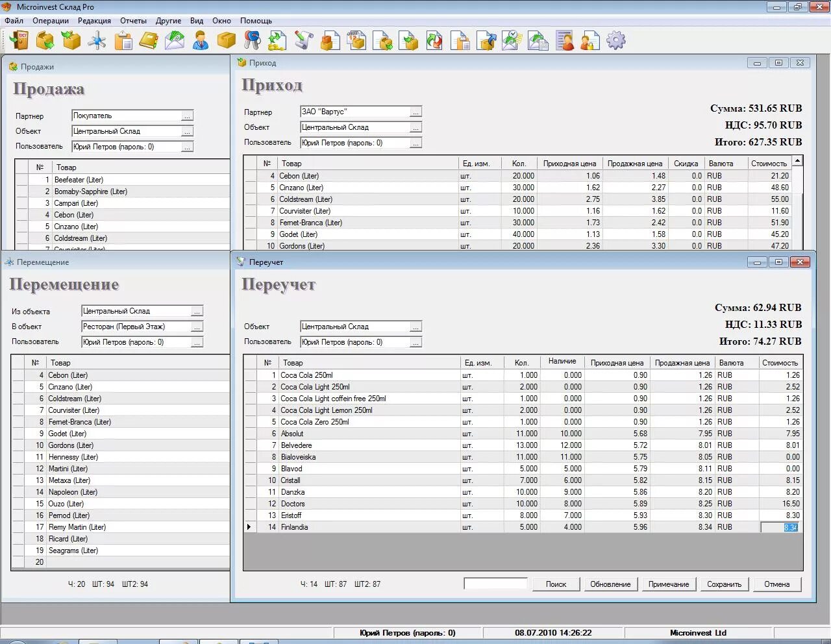Click the man in blue suit toolbar icon
The height and width of the screenshot is (644, 831).
click(201, 41)
